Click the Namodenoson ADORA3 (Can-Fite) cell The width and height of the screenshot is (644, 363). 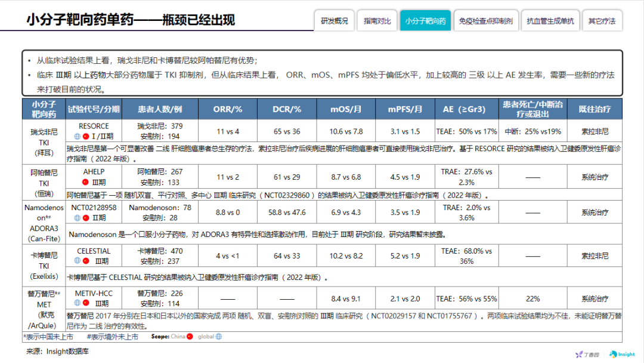[x=44, y=223]
